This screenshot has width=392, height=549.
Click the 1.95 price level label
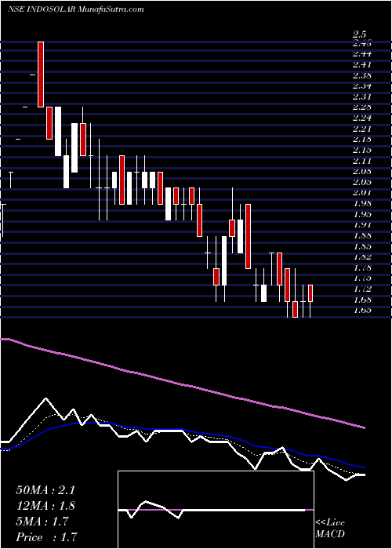coord(362,214)
